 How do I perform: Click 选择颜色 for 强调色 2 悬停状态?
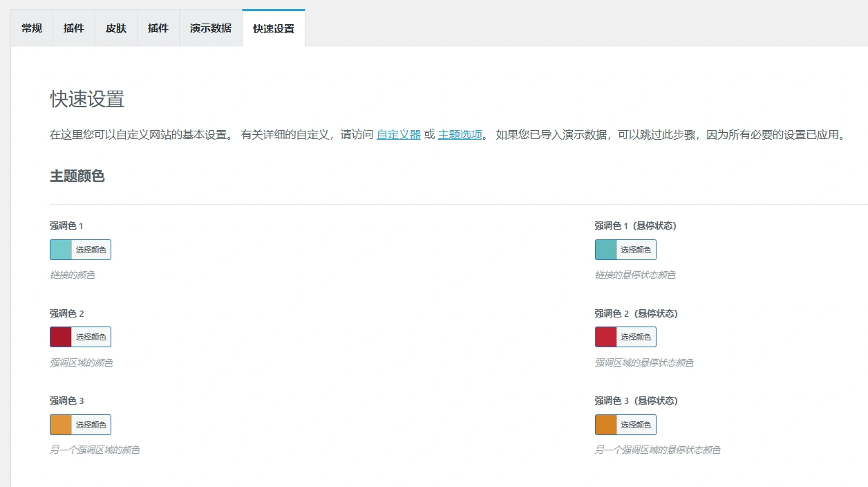(636, 337)
